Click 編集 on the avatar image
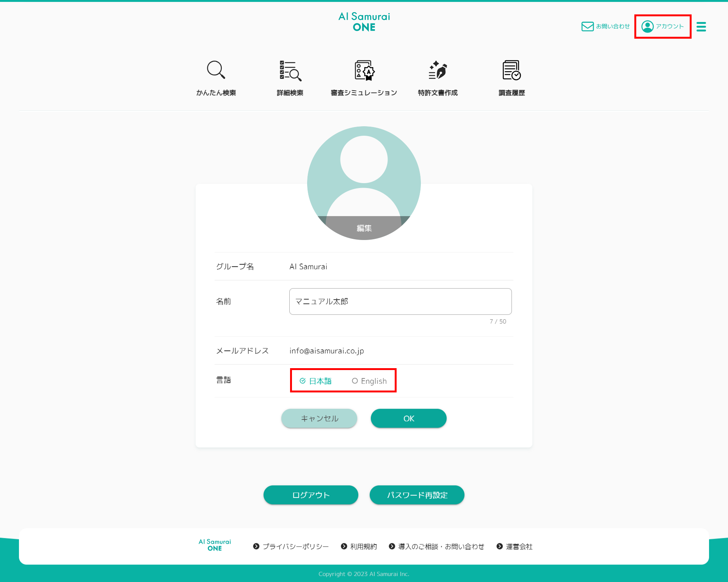 tap(364, 228)
